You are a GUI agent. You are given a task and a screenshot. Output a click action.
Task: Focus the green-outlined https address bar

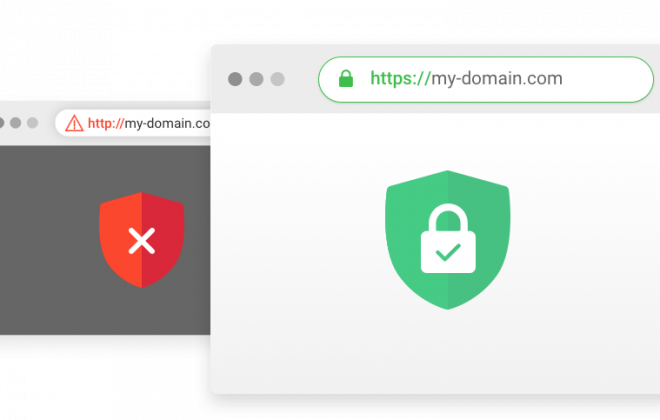click(486, 80)
